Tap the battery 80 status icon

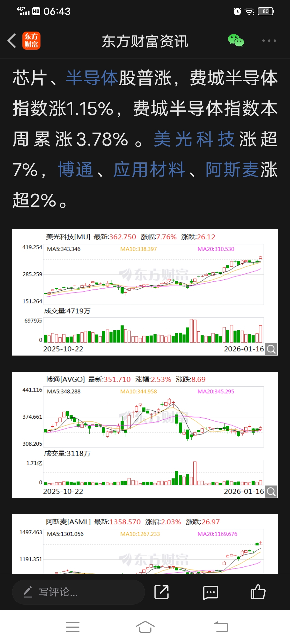(x=266, y=11)
